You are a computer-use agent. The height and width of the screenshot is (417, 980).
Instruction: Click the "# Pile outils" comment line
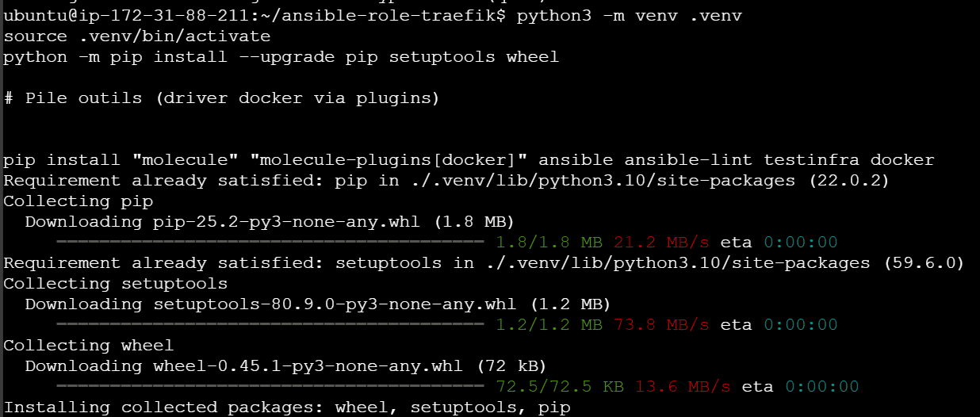pos(221,98)
